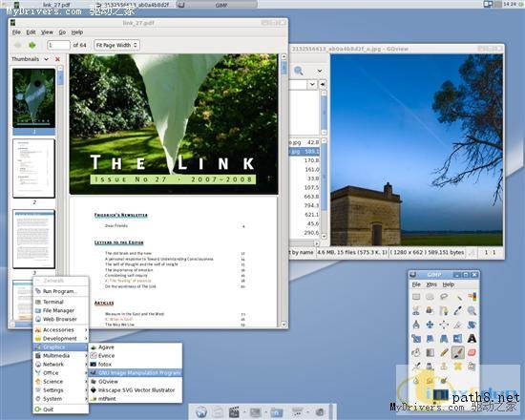Screen dimensions: 525x420
Task: Open the web browser globe in bottom panel
Action: (201, 412)
